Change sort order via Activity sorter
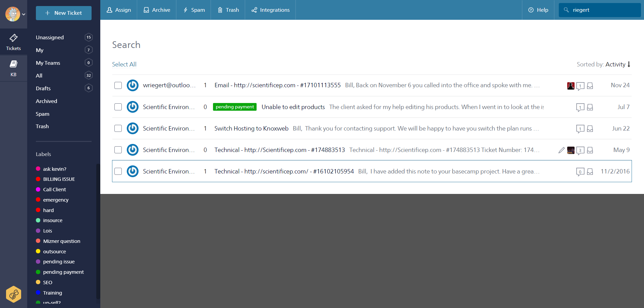Image resolution: width=644 pixels, height=308 pixels. [x=618, y=64]
